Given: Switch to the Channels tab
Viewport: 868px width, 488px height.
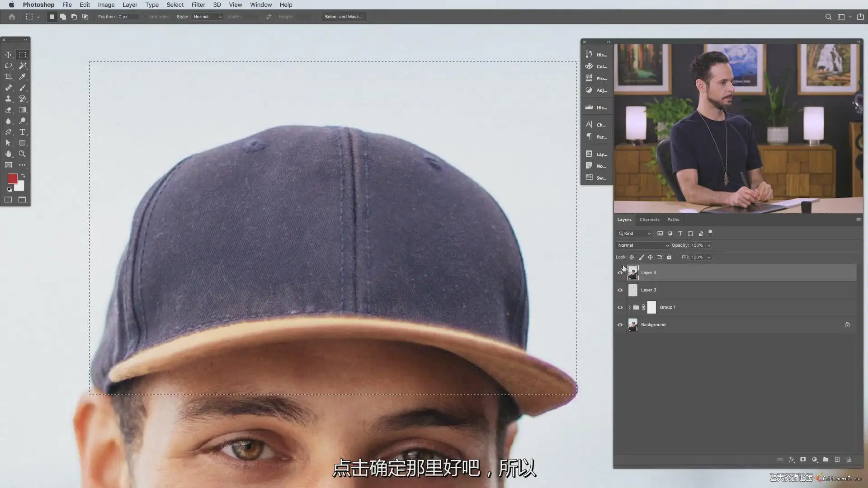Looking at the screenshot, I should [649, 220].
